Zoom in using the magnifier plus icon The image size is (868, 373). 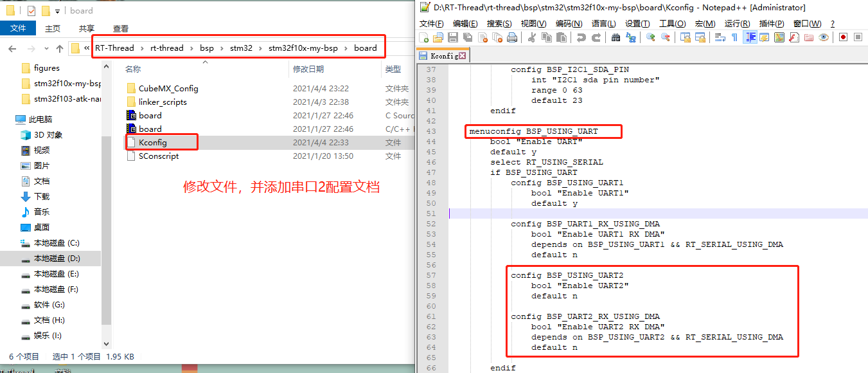pyautogui.click(x=650, y=38)
